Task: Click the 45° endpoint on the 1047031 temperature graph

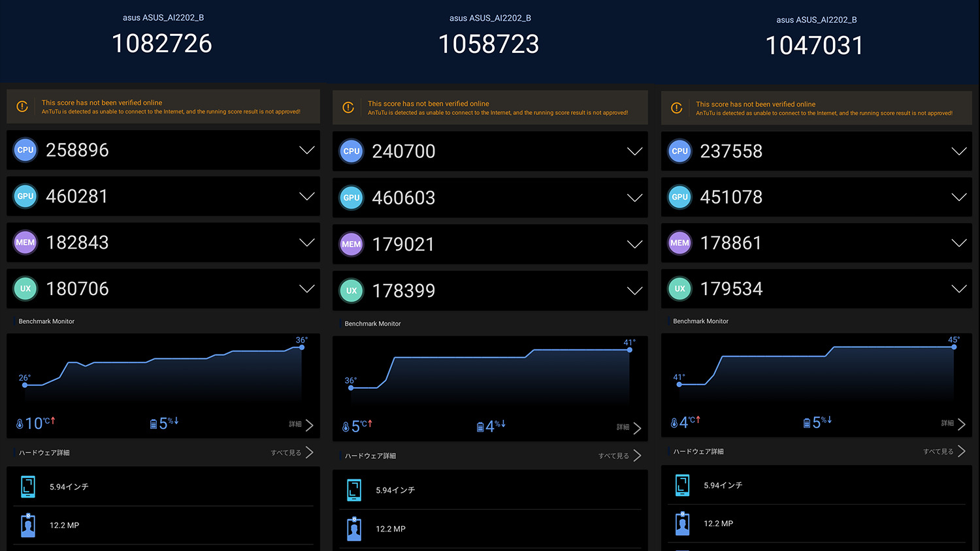Action: click(x=954, y=347)
